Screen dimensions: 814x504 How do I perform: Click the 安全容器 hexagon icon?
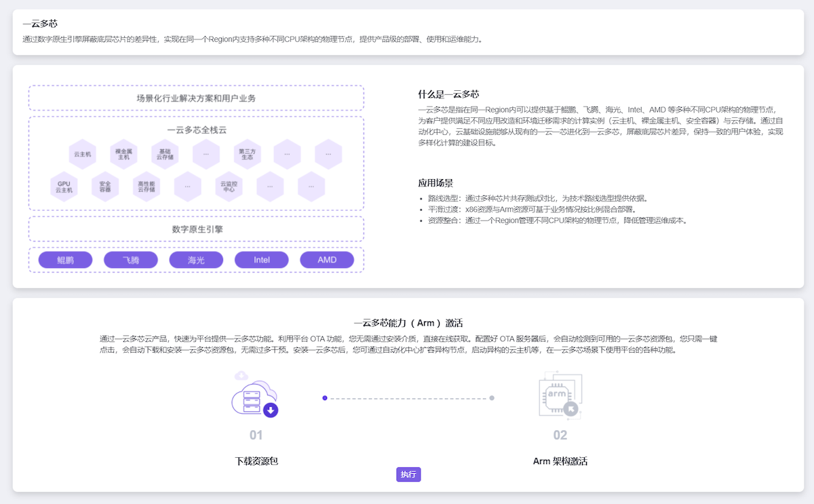pyautogui.click(x=105, y=187)
